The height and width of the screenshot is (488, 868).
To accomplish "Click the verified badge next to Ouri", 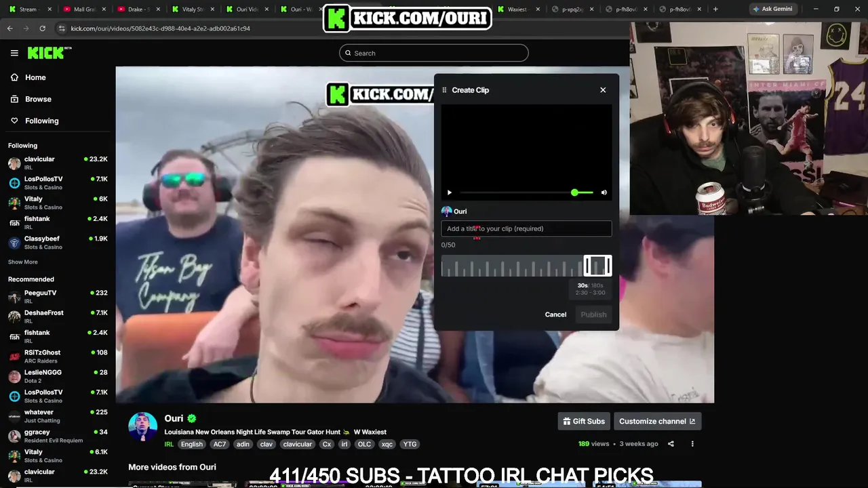I will pos(192,419).
